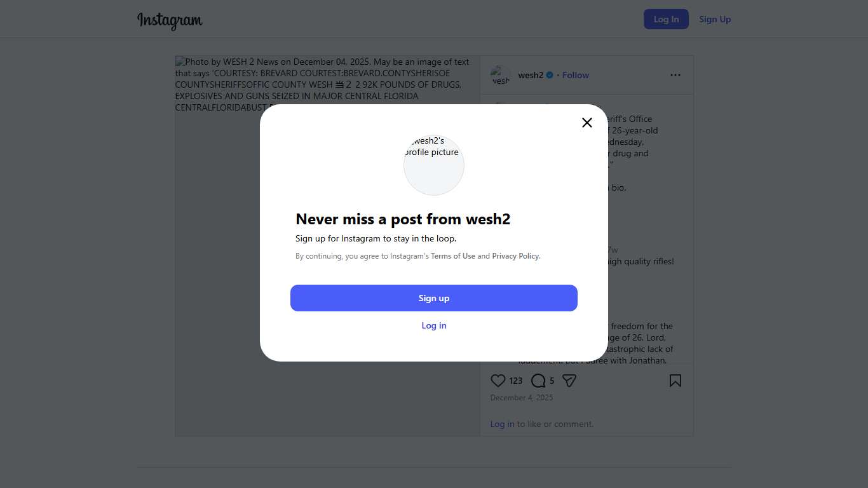Open comments via speech bubble icon

pos(538,381)
